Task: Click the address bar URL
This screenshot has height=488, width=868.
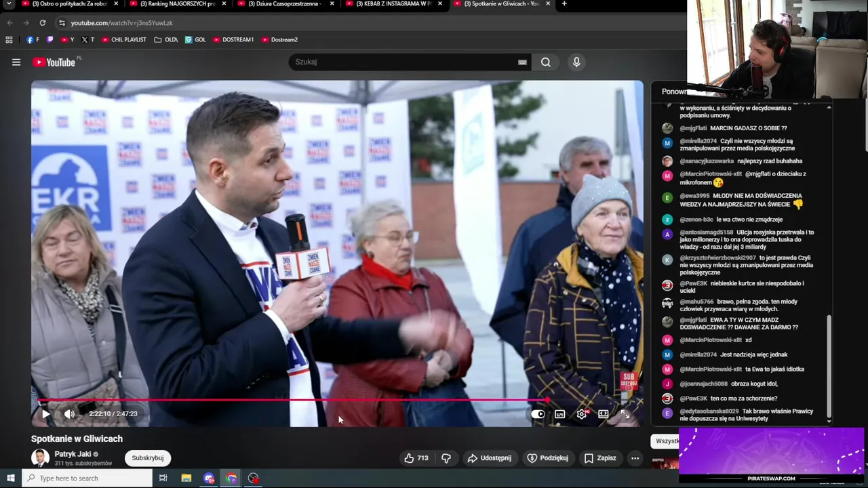Action: click(x=122, y=23)
